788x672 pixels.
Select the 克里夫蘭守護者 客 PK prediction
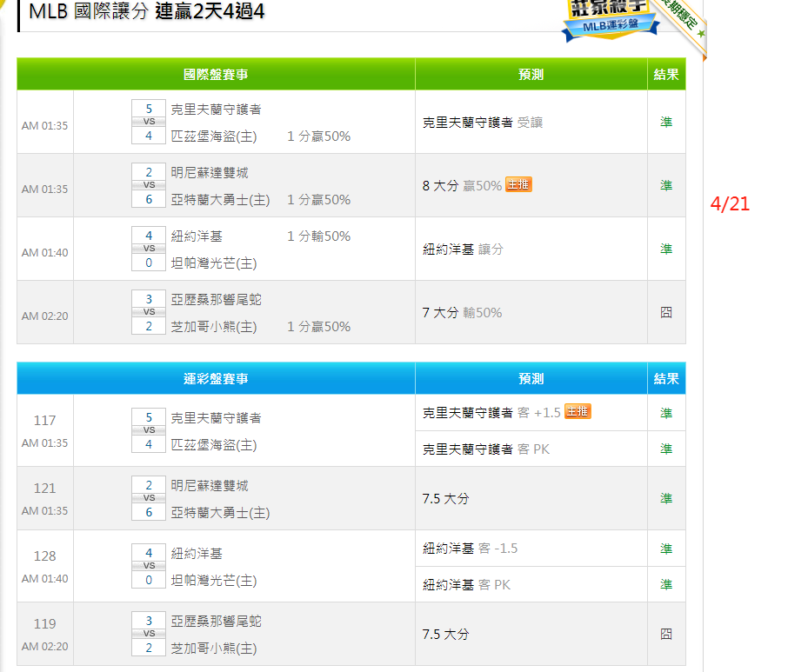[x=486, y=449]
